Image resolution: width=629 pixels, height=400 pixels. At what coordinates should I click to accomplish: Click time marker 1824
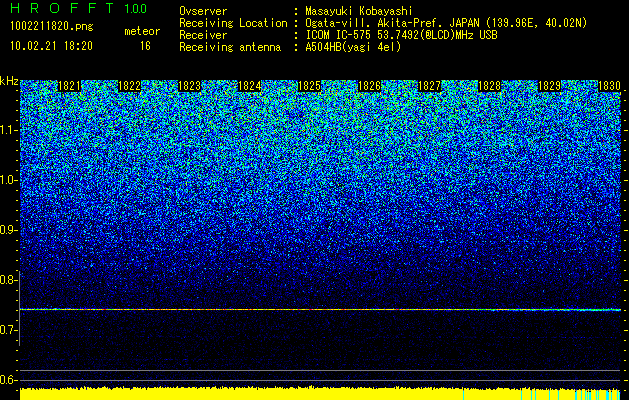coord(250,86)
